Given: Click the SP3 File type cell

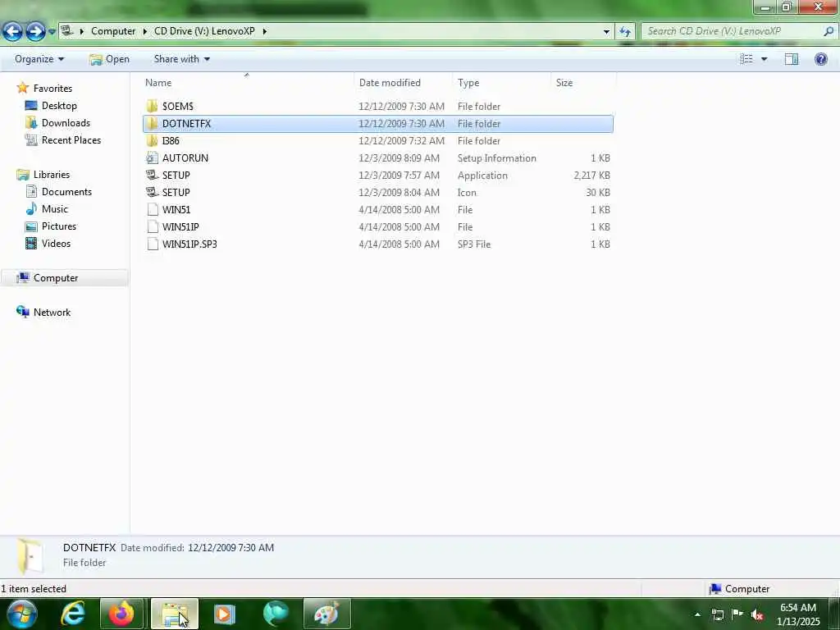Looking at the screenshot, I should (473, 244).
